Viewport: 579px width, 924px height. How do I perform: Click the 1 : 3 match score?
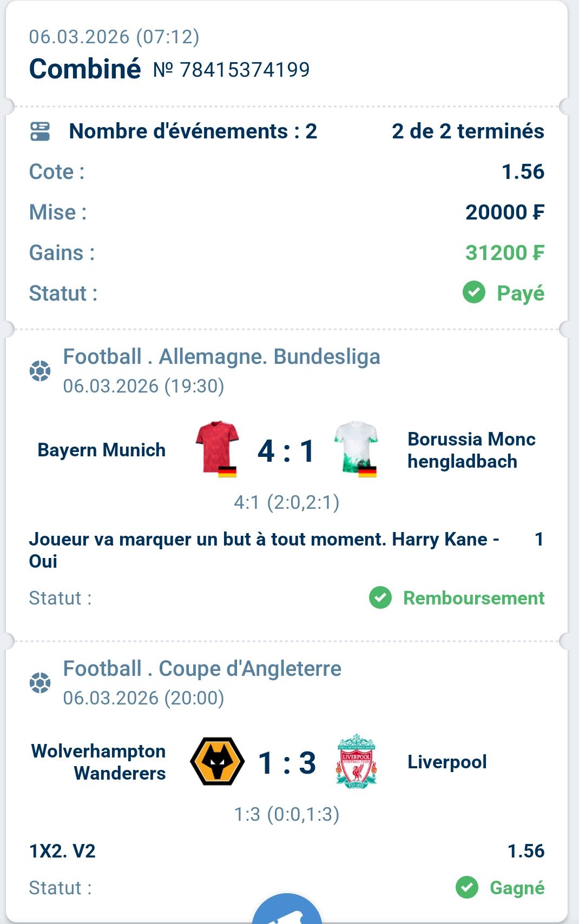pyautogui.click(x=286, y=763)
